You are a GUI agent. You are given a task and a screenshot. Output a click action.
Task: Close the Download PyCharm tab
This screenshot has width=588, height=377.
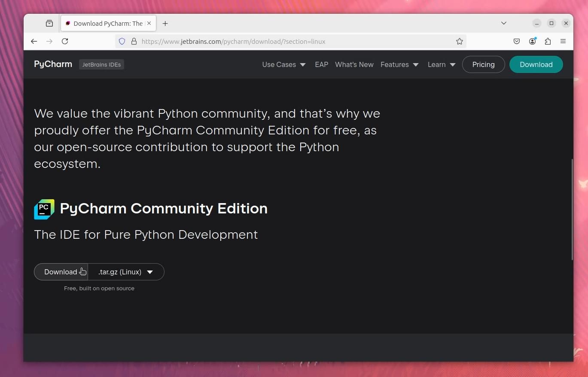coord(149,23)
